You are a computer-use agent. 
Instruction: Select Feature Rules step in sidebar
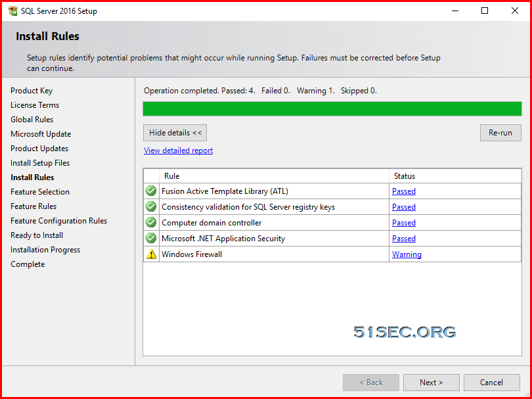[x=33, y=206]
